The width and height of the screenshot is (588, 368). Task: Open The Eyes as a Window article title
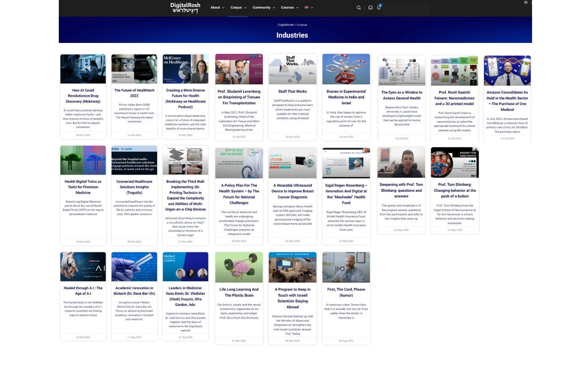(x=402, y=95)
